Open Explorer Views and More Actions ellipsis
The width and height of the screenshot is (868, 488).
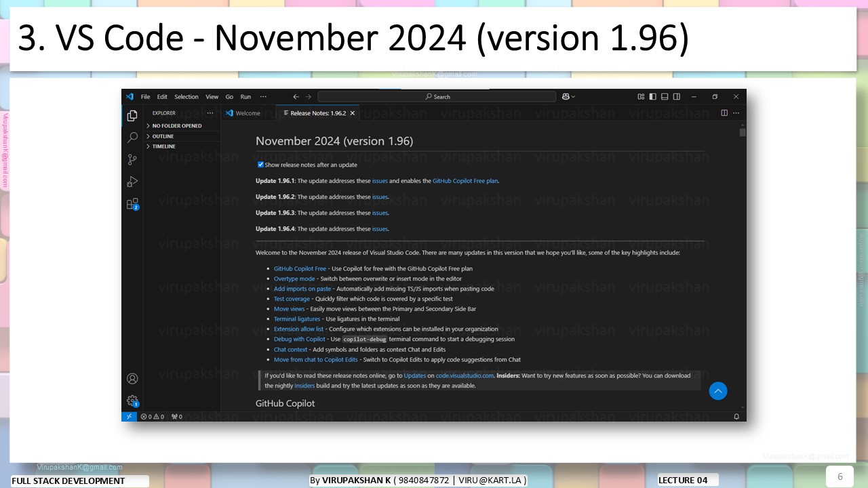pyautogui.click(x=210, y=113)
